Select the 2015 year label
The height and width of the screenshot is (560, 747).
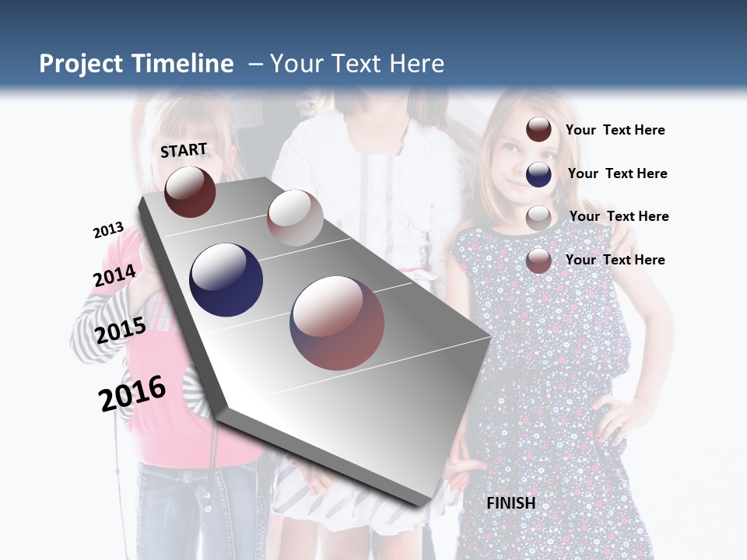121,330
